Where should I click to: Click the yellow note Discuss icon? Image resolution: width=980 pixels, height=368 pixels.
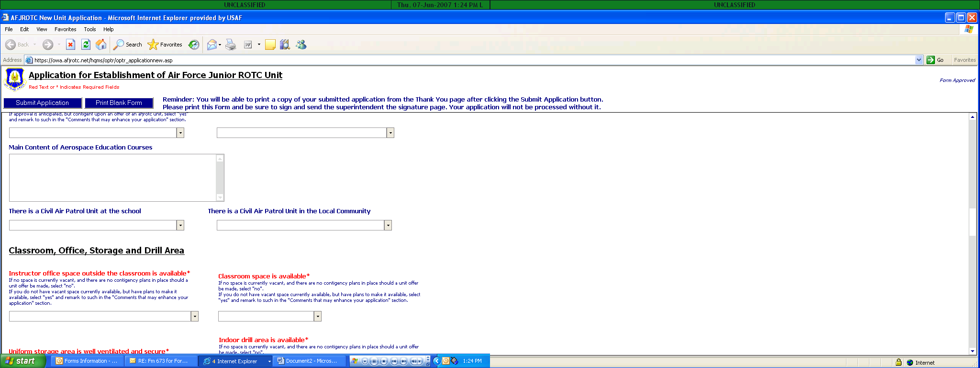point(270,45)
